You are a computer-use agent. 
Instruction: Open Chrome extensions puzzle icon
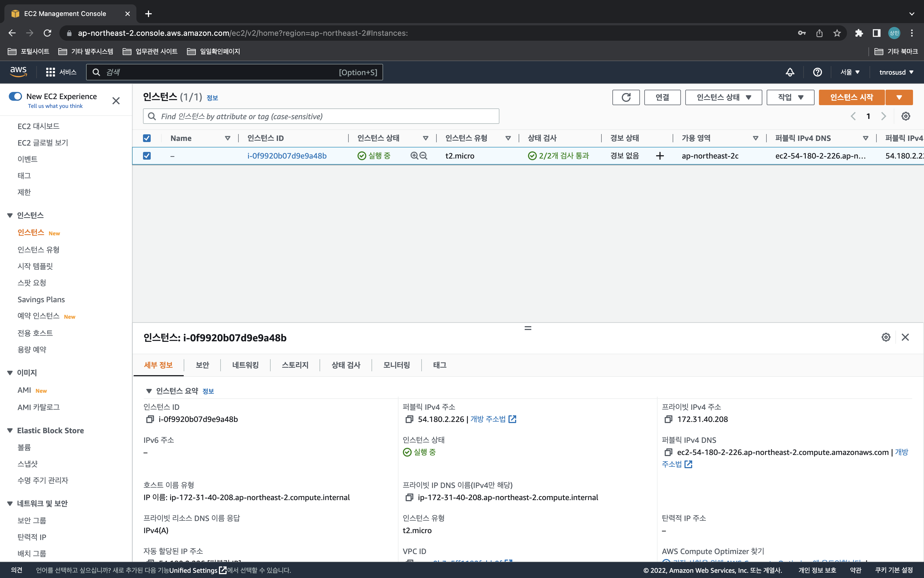click(859, 33)
